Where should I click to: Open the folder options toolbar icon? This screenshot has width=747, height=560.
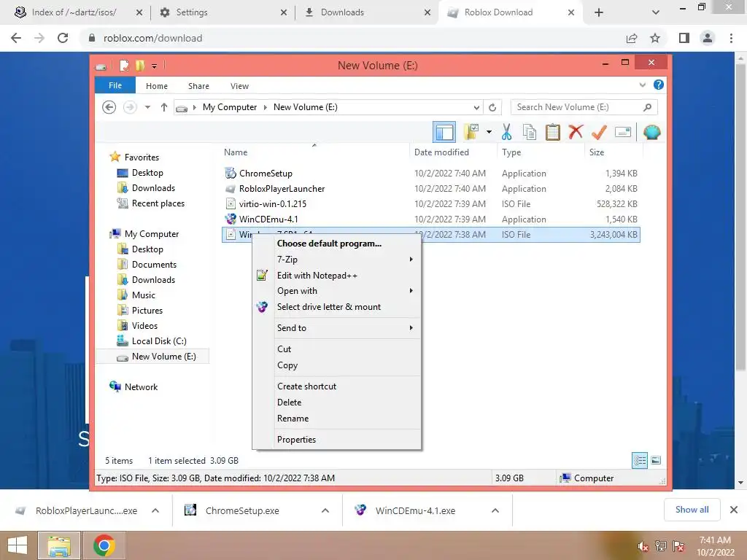coord(472,132)
